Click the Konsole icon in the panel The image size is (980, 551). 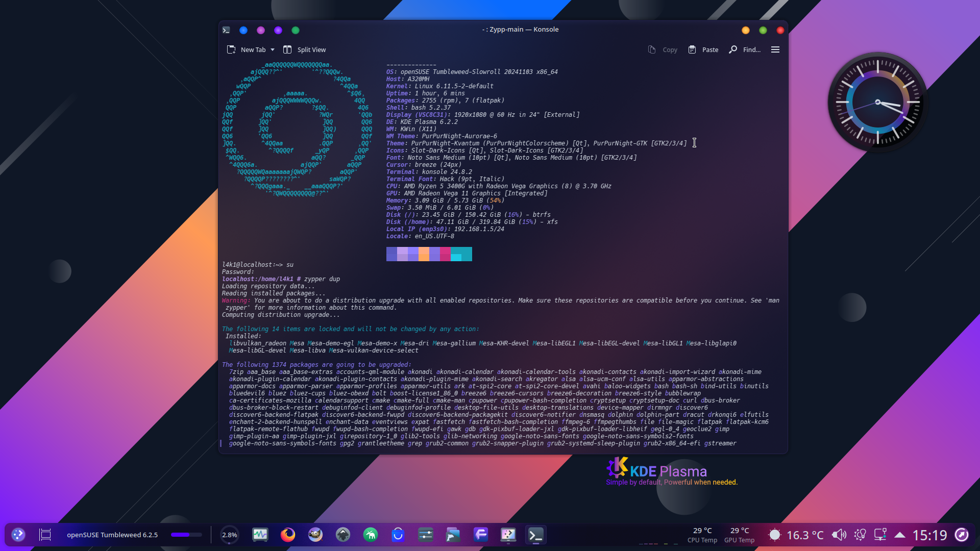[536, 535]
